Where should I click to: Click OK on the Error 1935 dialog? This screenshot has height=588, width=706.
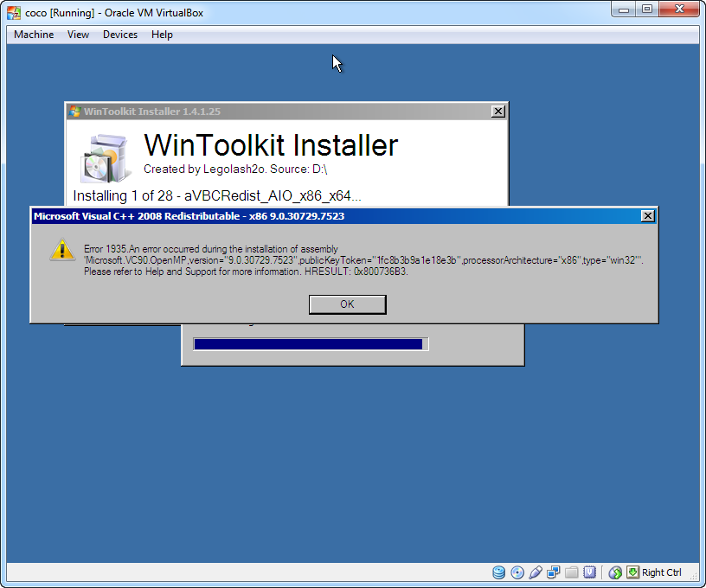[347, 304]
